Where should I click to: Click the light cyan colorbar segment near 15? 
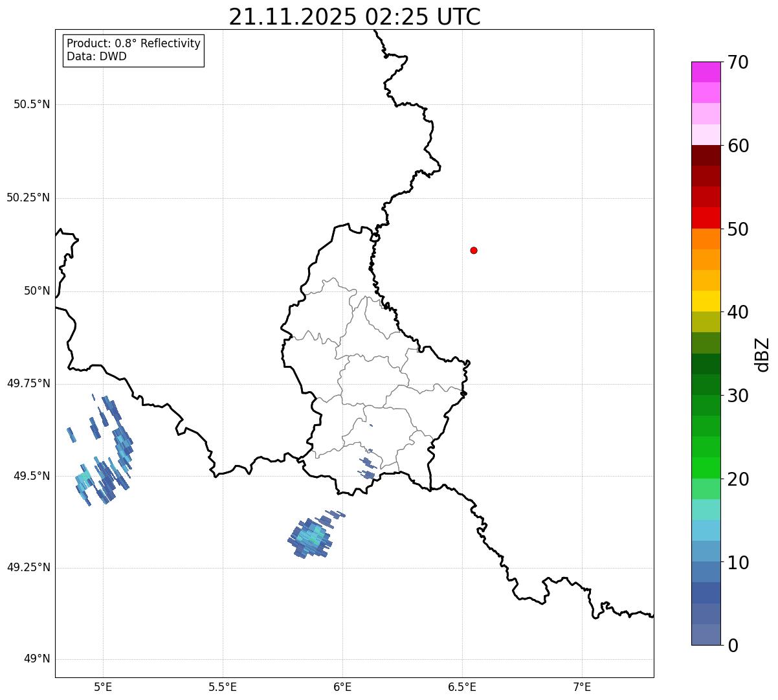[706, 510]
